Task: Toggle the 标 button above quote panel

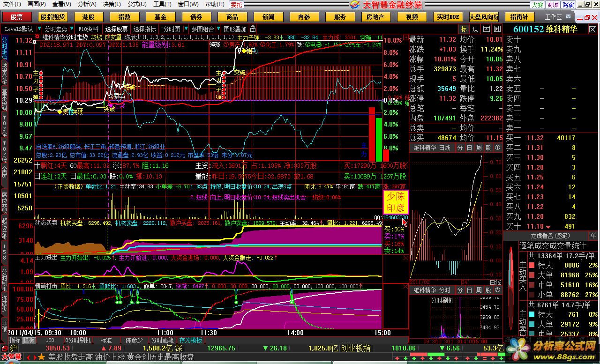Action: tap(464, 29)
